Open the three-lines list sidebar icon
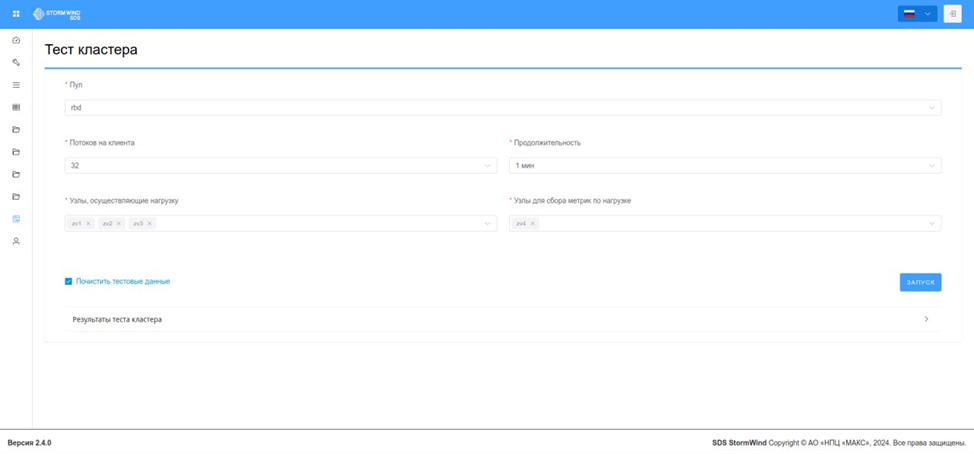974x454 pixels. coord(16,85)
